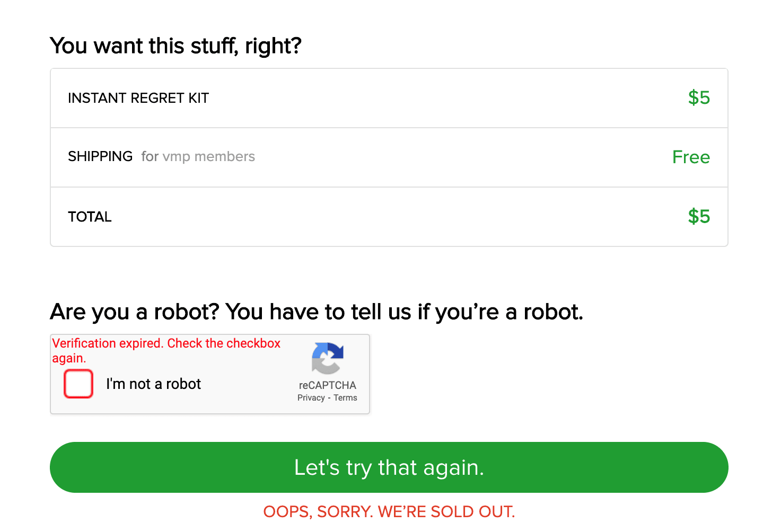Open the reCAPTCHA Terms link
This screenshot has width=772, height=532.
click(x=345, y=398)
